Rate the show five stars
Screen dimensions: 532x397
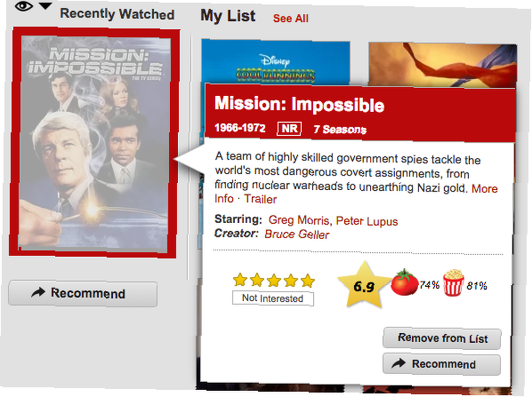(x=307, y=281)
